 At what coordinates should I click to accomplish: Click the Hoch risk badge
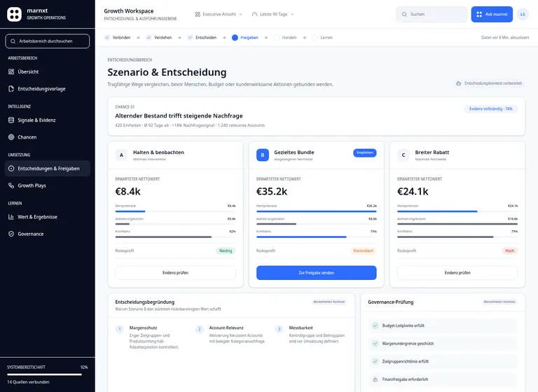[509, 251]
